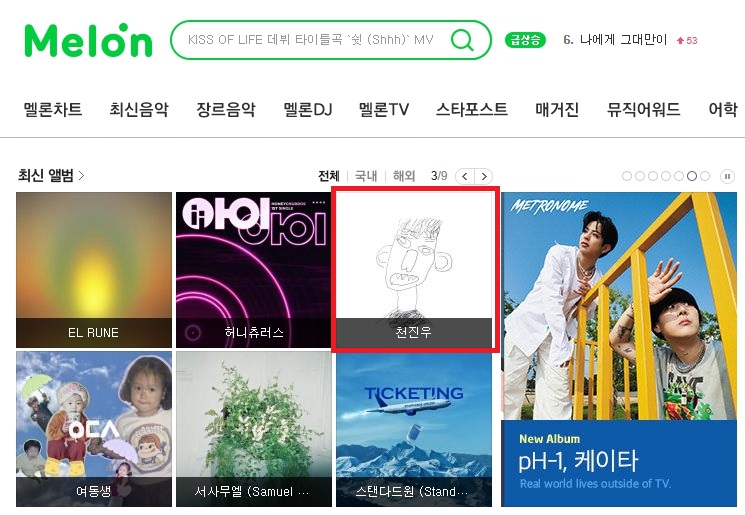Viewport: 745px width, 515px height.
Task: Open the 멜론DJ menu
Action: (307, 109)
